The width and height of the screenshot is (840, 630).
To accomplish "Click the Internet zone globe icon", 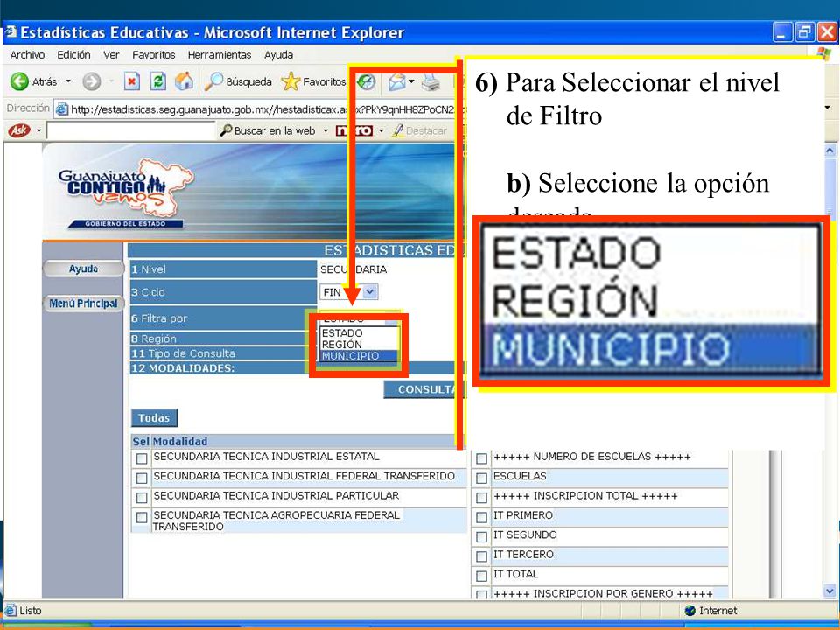I will click(690, 611).
